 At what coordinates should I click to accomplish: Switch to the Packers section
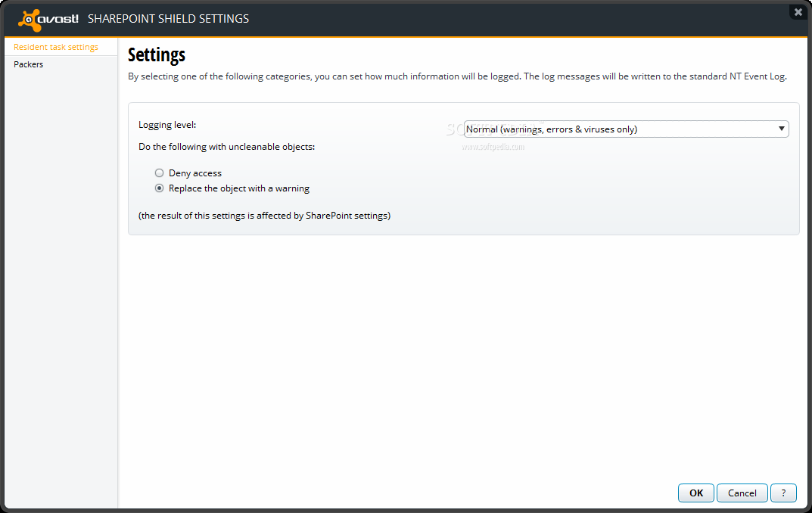[29, 64]
